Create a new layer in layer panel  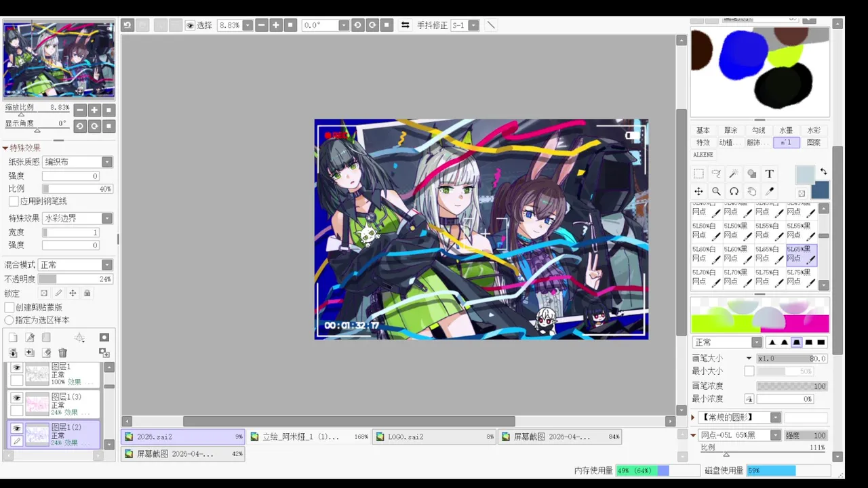point(13,338)
